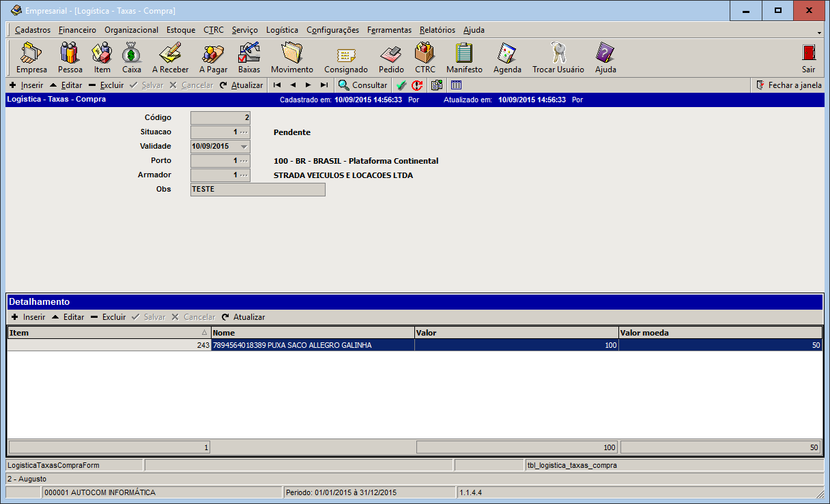Click the green checkmark toolbar icon

coord(401,85)
